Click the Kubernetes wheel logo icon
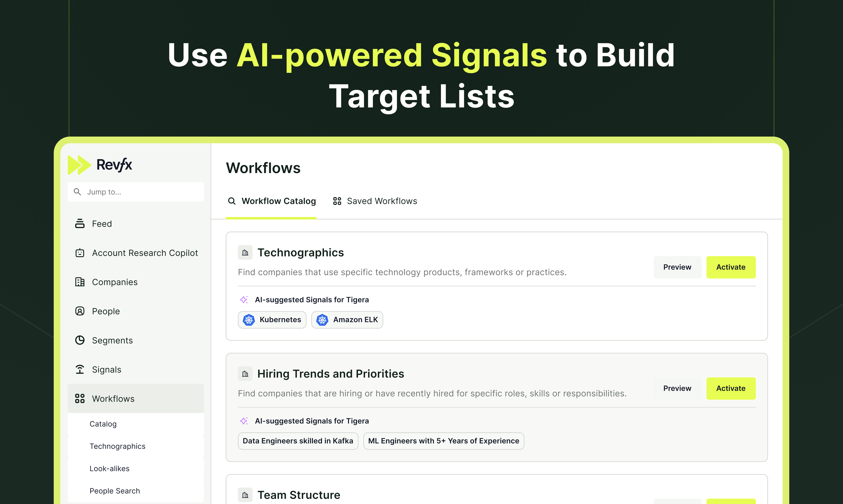 [x=249, y=320]
